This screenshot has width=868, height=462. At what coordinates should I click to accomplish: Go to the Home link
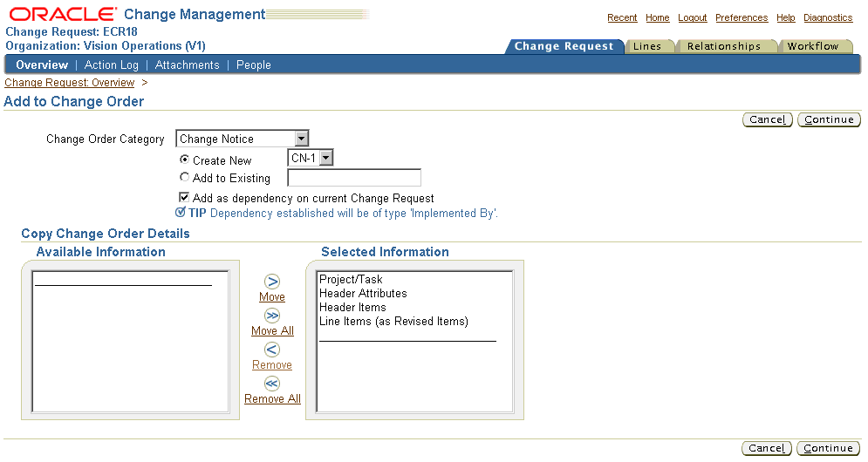point(658,17)
